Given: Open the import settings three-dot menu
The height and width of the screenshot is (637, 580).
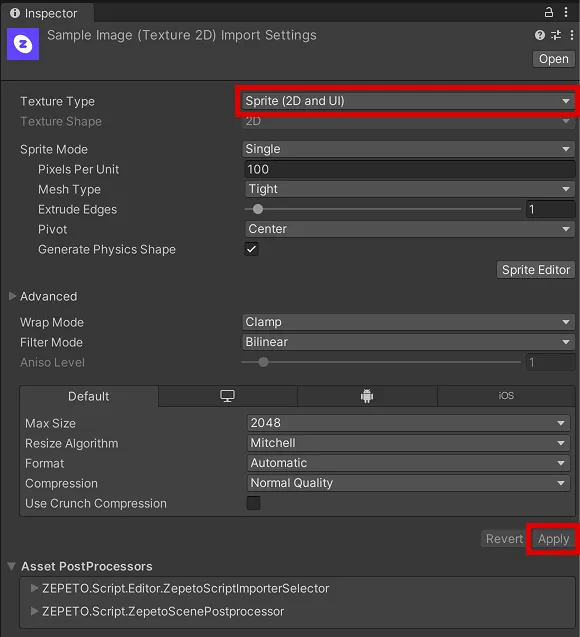Looking at the screenshot, I should pyautogui.click(x=571, y=35).
